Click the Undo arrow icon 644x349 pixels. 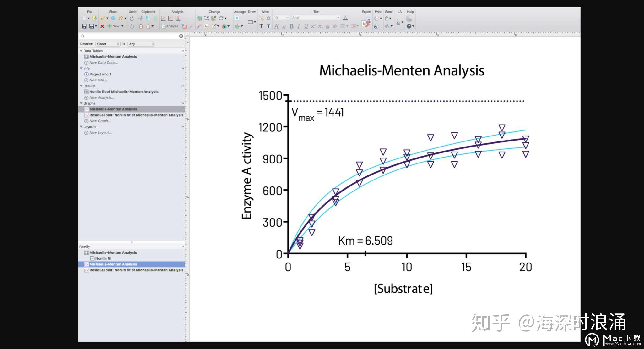[132, 18]
